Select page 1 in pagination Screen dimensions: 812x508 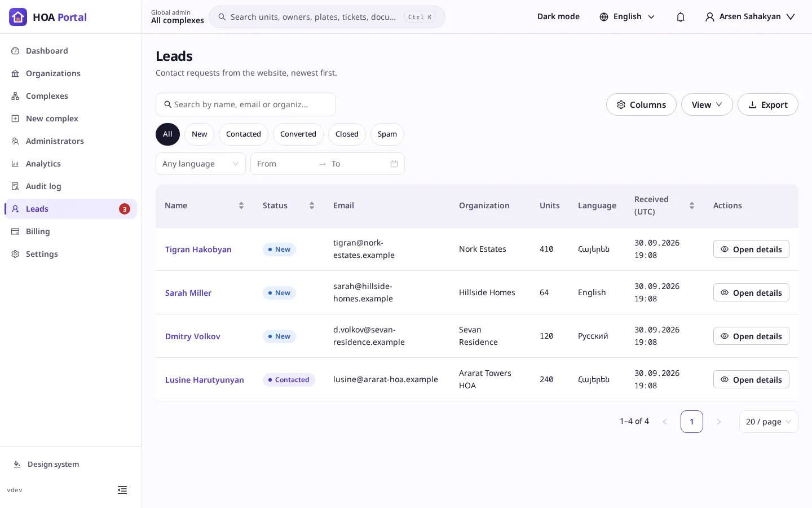coord(692,422)
